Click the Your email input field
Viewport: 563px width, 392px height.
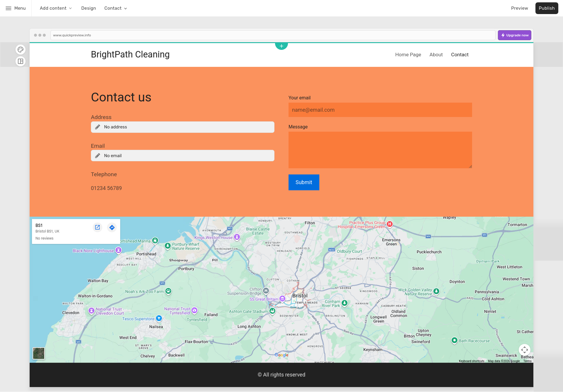coord(380,110)
